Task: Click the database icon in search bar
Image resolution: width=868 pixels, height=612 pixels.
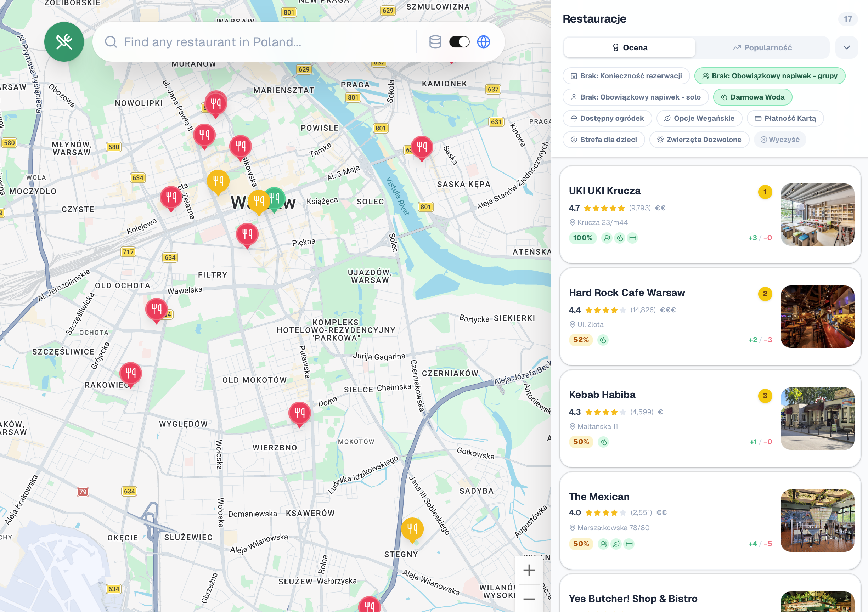Action: pos(435,41)
